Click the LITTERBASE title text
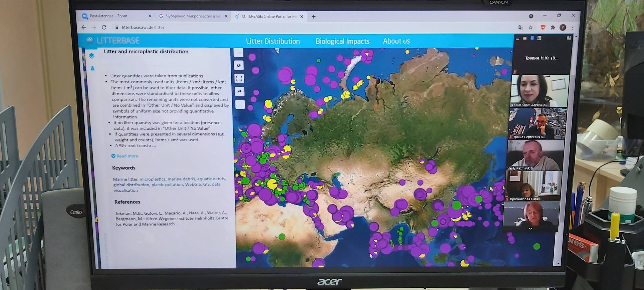644x290 pixels. coord(118,41)
